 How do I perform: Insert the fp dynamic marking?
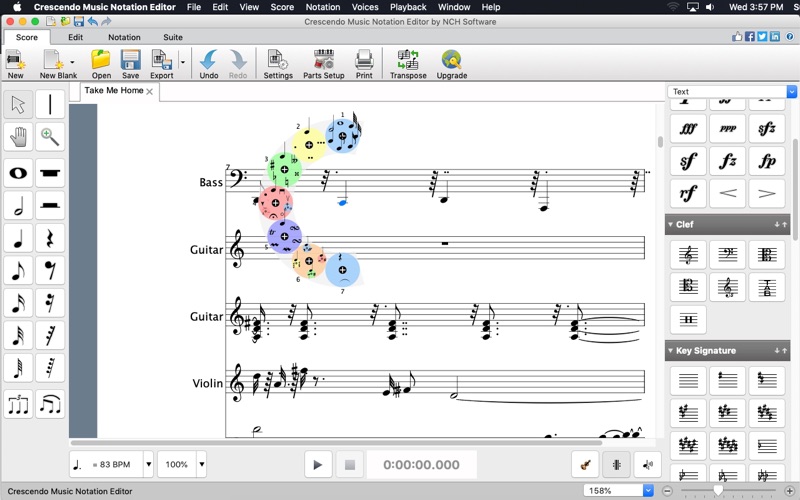tap(767, 161)
